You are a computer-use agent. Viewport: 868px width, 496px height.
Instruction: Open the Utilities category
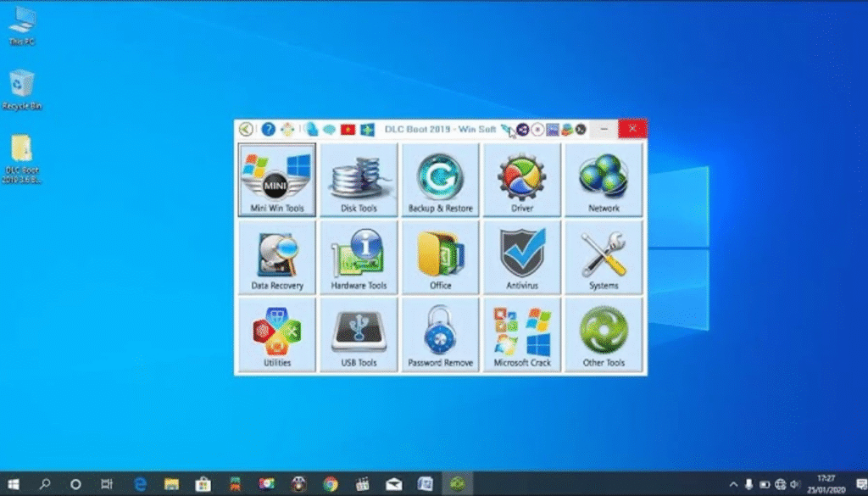[277, 335]
